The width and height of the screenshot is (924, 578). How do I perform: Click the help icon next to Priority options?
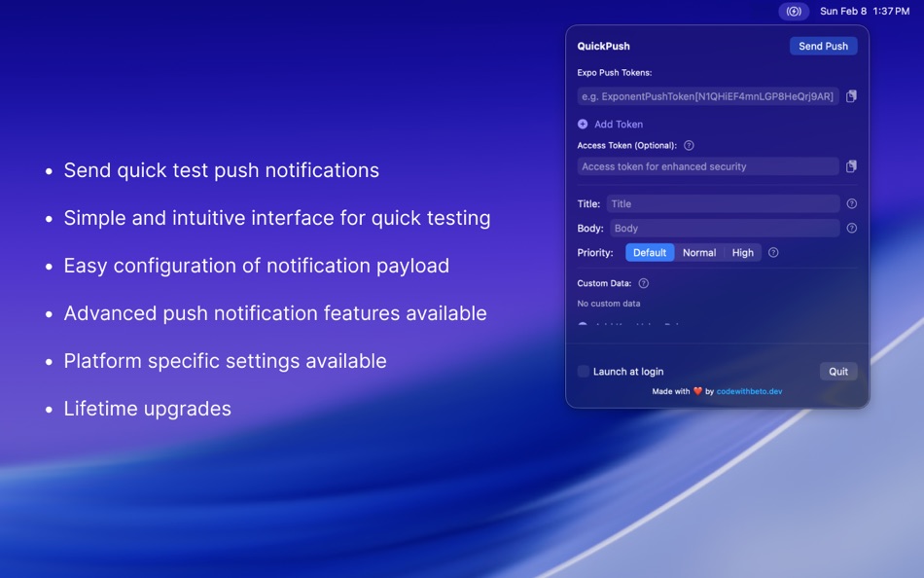pyautogui.click(x=772, y=252)
